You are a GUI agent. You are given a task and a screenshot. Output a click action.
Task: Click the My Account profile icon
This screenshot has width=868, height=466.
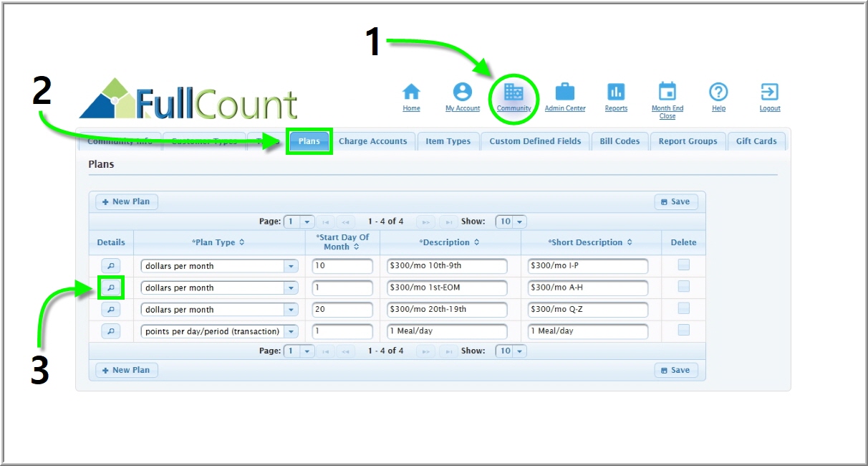[x=463, y=92]
